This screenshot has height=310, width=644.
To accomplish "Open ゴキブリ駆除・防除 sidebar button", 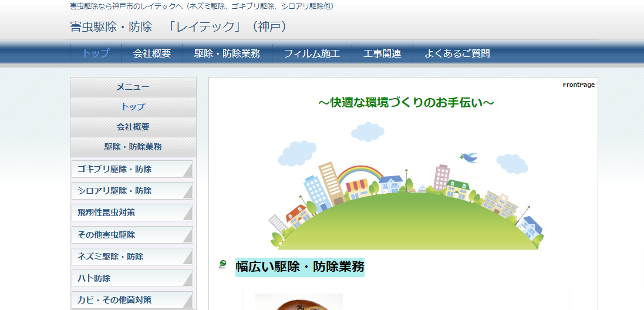I will coord(132,169).
